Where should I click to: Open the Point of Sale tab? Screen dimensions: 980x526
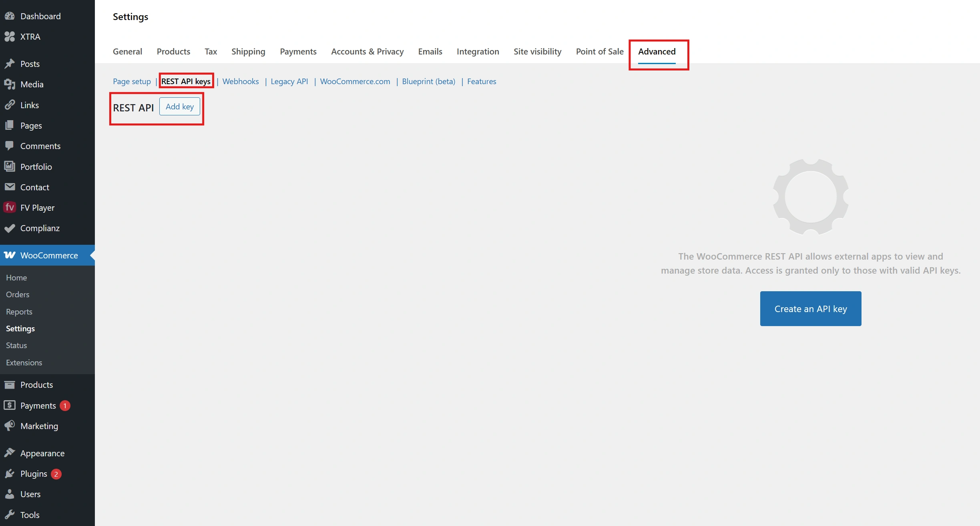[599, 51]
